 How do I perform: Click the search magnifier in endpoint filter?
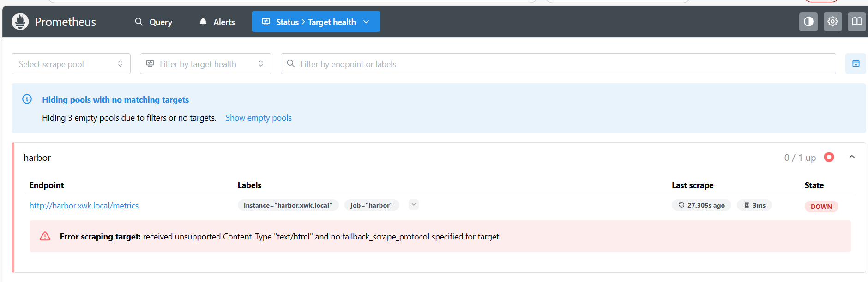[x=291, y=64]
